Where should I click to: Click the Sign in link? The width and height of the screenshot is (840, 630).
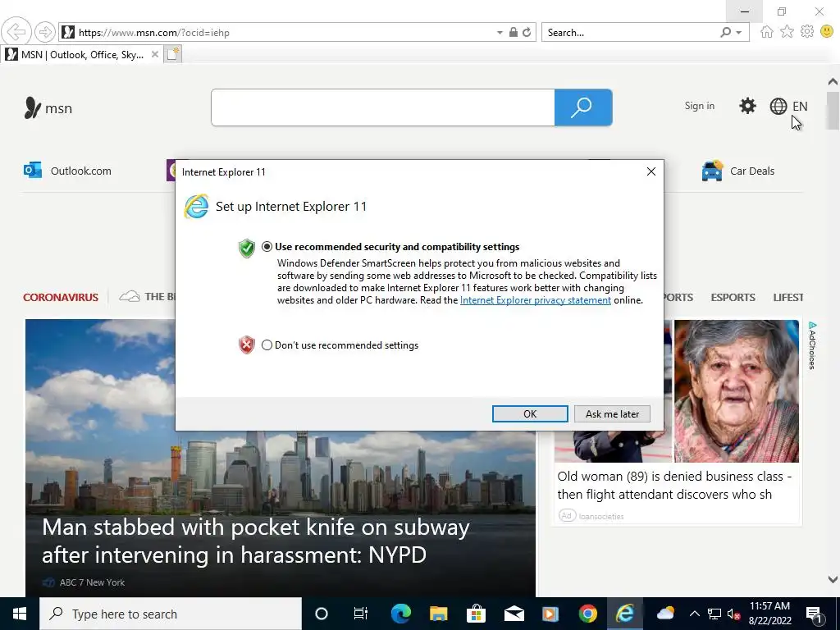(699, 106)
